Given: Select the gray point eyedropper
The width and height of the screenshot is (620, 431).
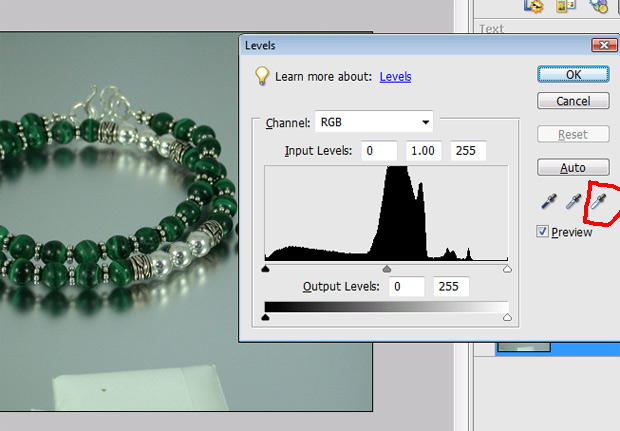Looking at the screenshot, I should (573, 201).
